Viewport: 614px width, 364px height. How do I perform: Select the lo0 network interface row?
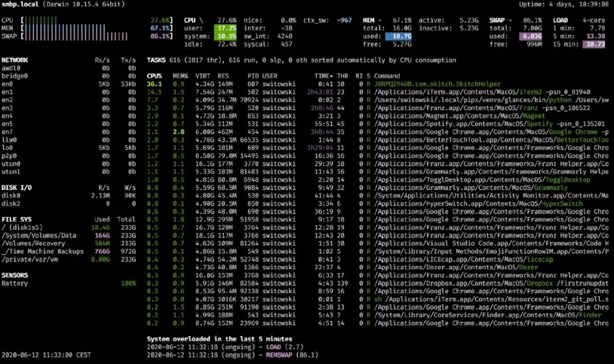69,148
